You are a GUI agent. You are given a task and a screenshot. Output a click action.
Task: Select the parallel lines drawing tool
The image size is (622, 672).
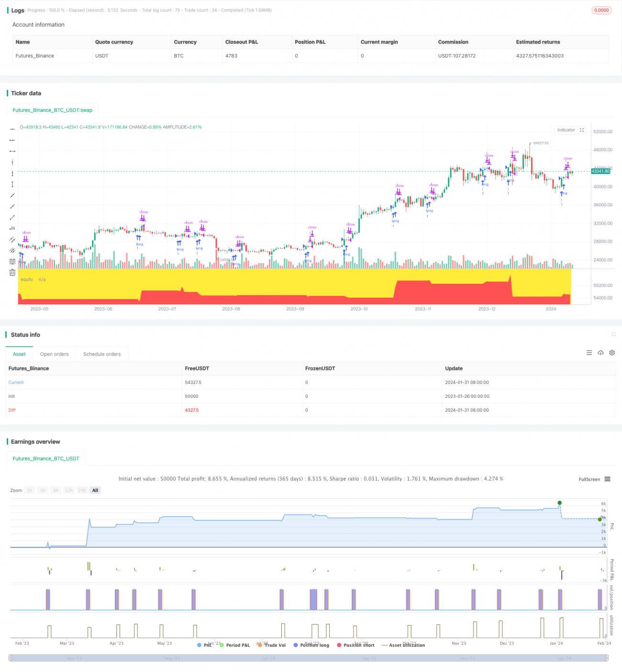tap(12, 250)
